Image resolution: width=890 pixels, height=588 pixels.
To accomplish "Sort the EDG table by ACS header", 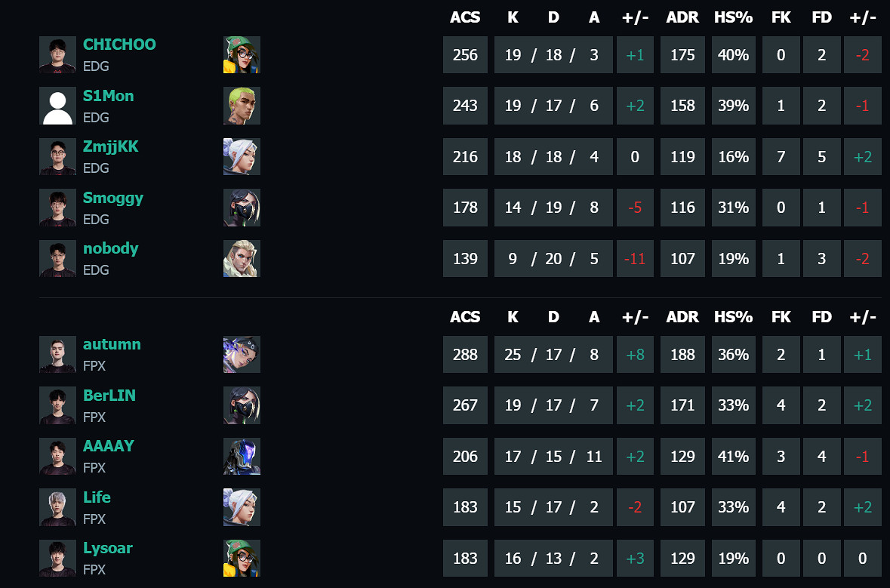I will point(465,17).
